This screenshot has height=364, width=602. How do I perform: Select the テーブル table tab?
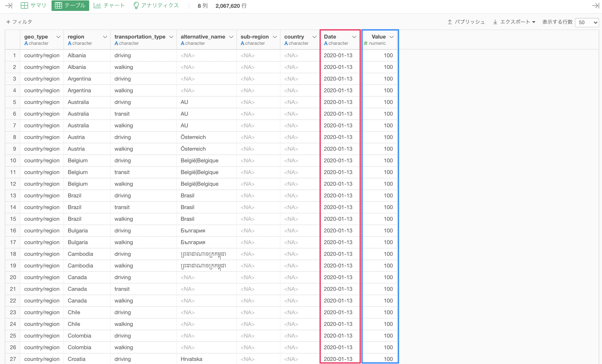coord(70,6)
